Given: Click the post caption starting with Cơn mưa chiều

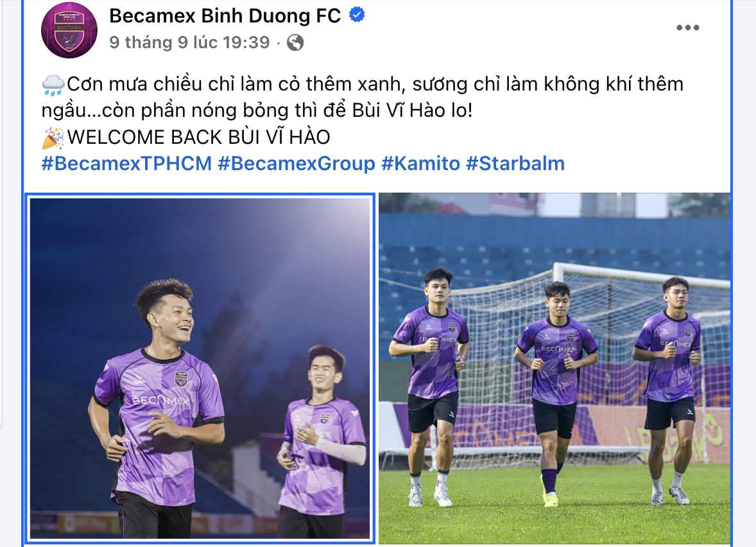Looking at the screenshot, I should [363, 98].
